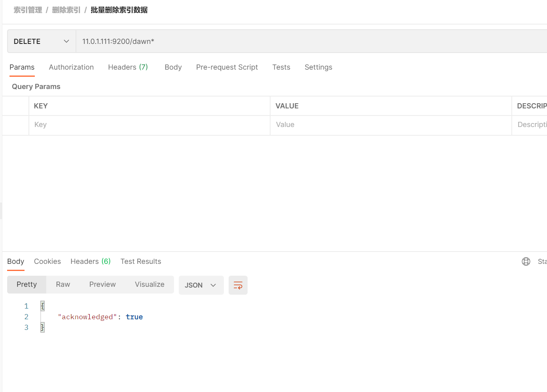Open the Authorization tab

[x=71, y=67]
